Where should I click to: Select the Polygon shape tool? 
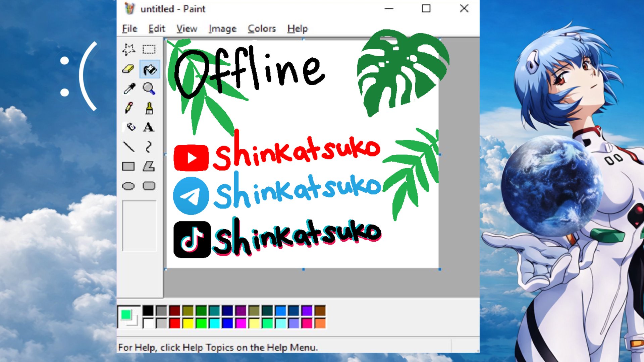[x=149, y=166]
